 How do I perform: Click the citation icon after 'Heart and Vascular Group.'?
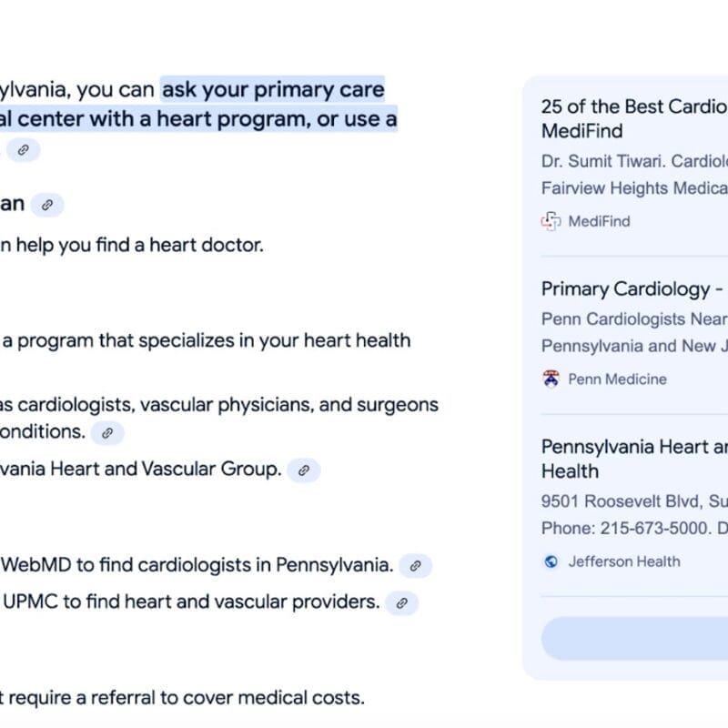pyautogui.click(x=304, y=470)
